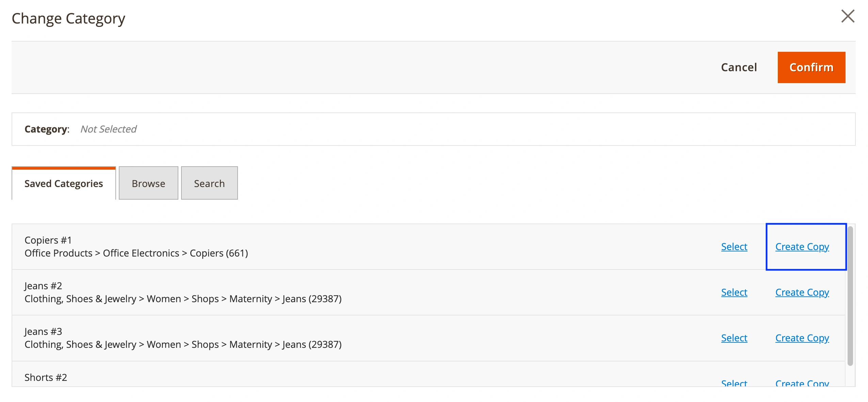Create a copy of Jeans #3
The image size is (868, 402).
point(802,338)
